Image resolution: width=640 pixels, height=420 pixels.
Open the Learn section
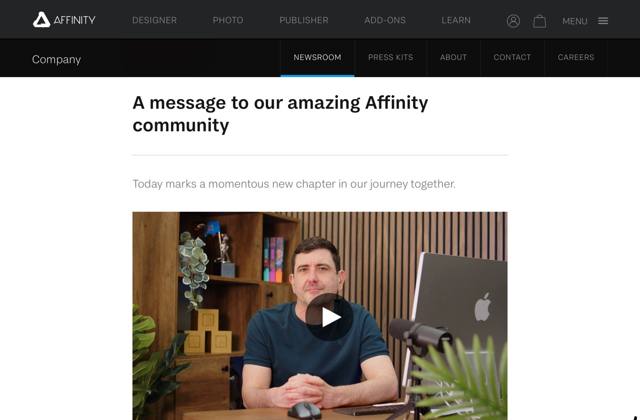pos(456,20)
